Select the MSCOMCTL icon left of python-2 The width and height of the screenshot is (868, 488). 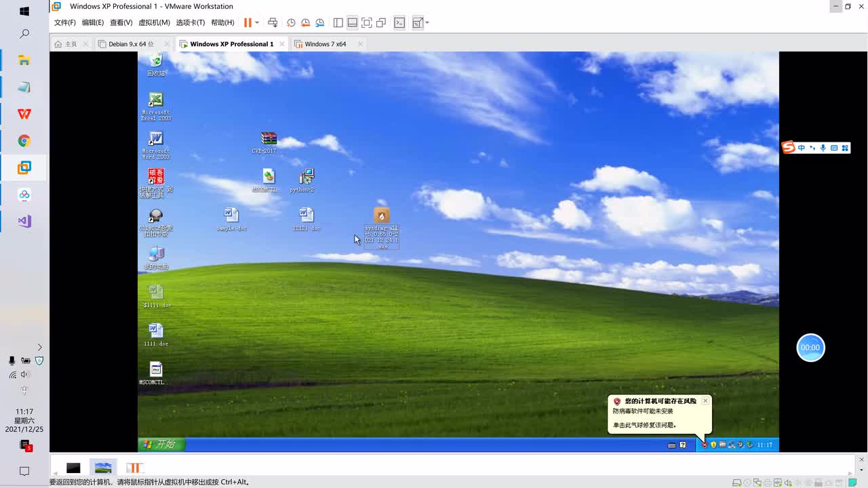pos(269,180)
